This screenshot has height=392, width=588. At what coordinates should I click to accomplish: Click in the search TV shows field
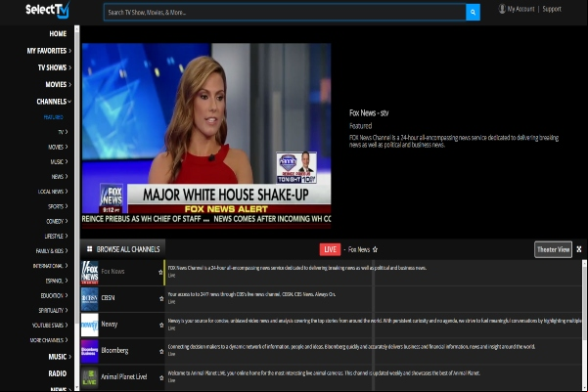click(285, 13)
